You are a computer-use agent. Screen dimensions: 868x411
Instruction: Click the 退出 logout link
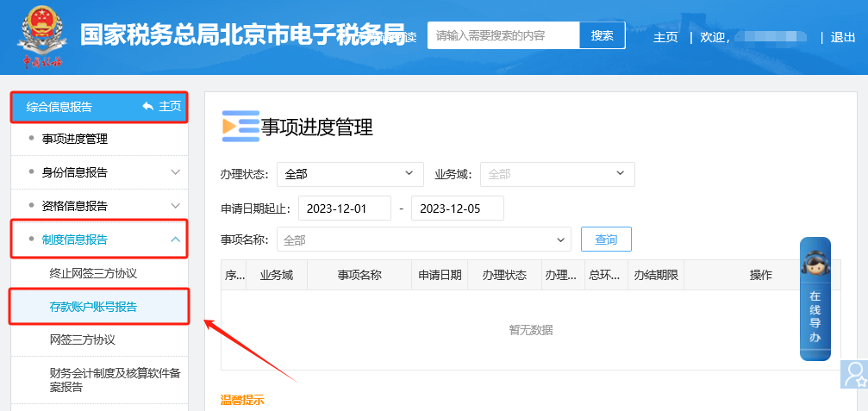(x=843, y=37)
